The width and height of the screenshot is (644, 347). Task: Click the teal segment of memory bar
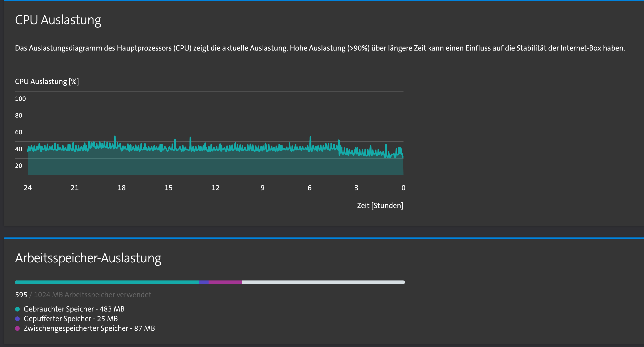tap(107, 282)
